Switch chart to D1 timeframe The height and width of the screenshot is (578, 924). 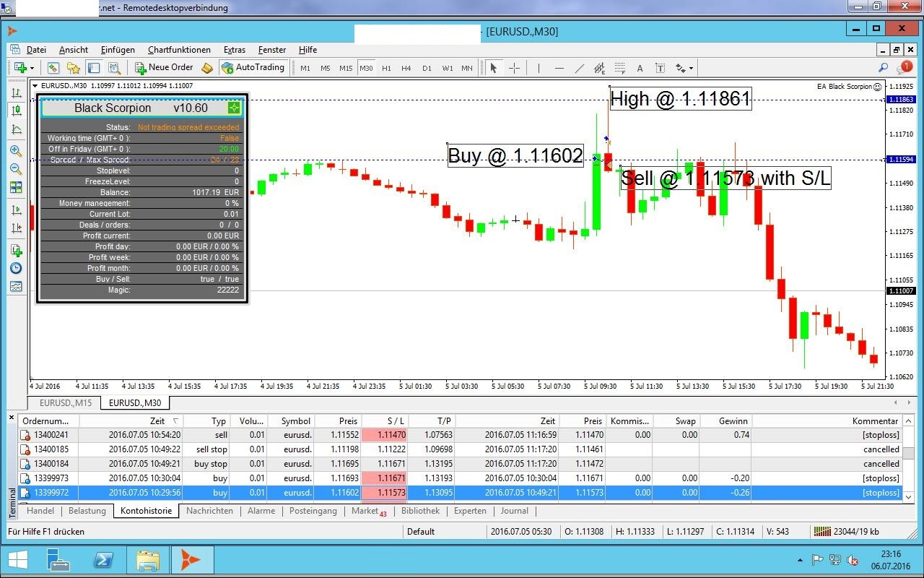click(427, 68)
